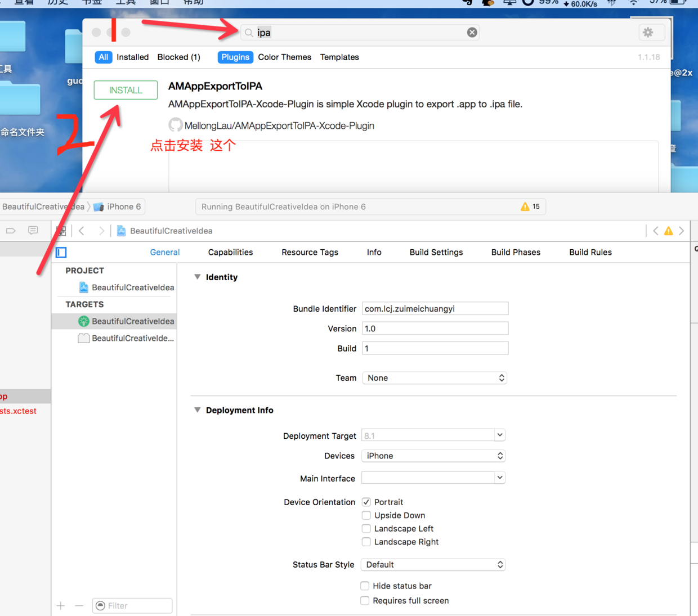Click the filter icon in the targets filter field
Viewport: 698px width, 616px height.
click(x=101, y=605)
